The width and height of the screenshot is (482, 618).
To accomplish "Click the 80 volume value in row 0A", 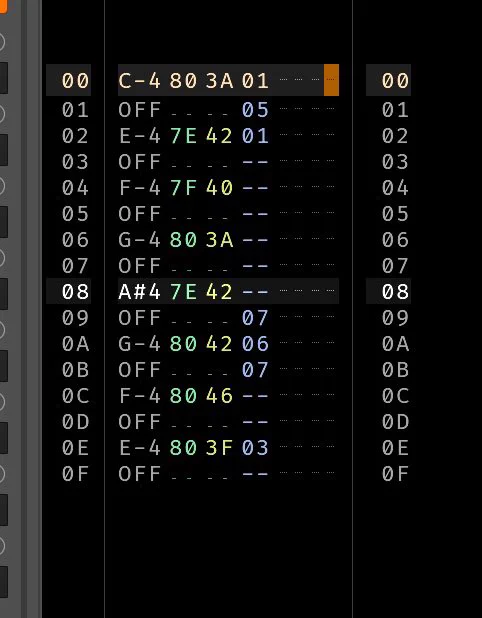I will (x=183, y=344).
